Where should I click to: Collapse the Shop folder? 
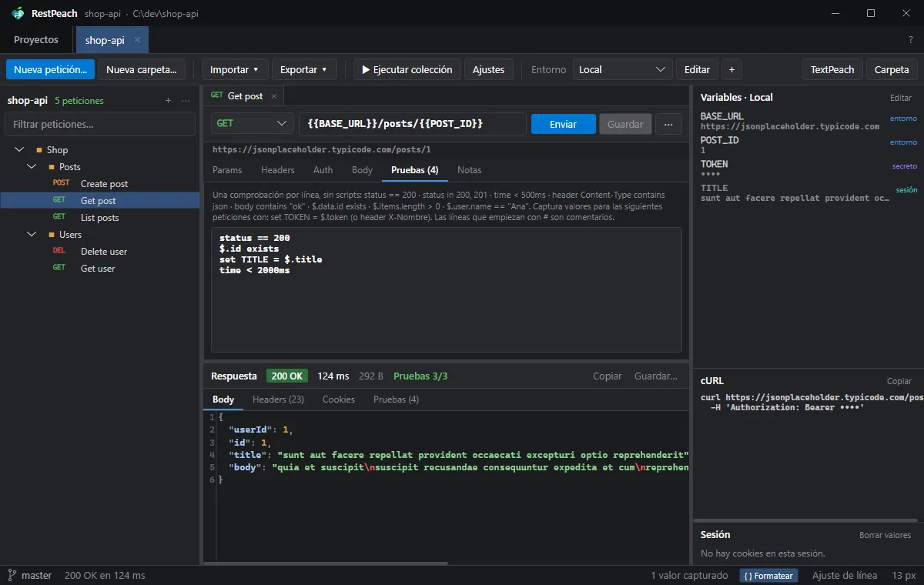[18, 150]
